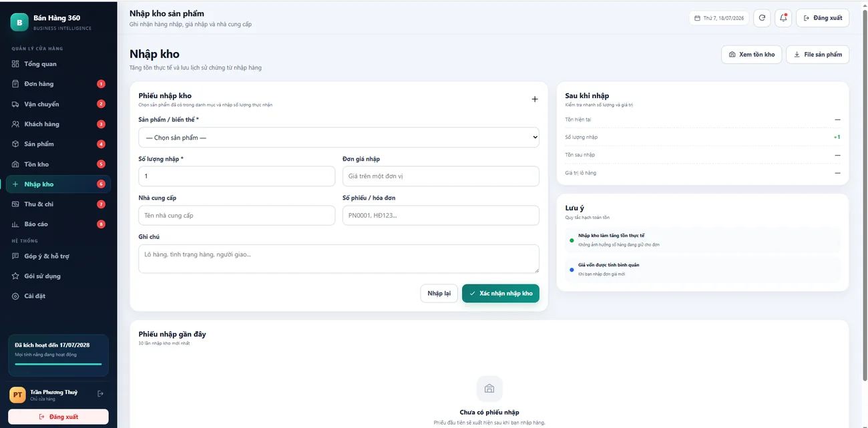Image resolution: width=868 pixels, height=428 pixels.
Task: Click the Nhập lại button
Action: click(x=439, y=294)
